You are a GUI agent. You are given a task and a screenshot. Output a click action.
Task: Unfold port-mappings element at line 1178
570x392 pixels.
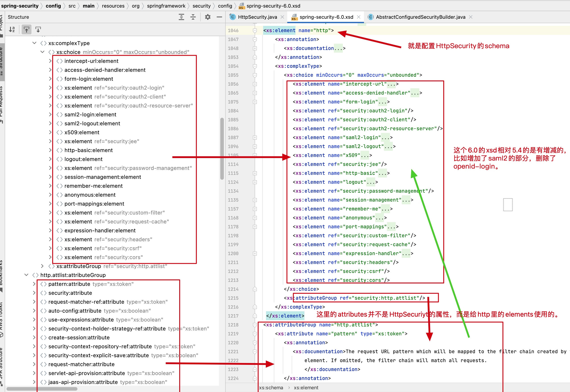point(255,227)
